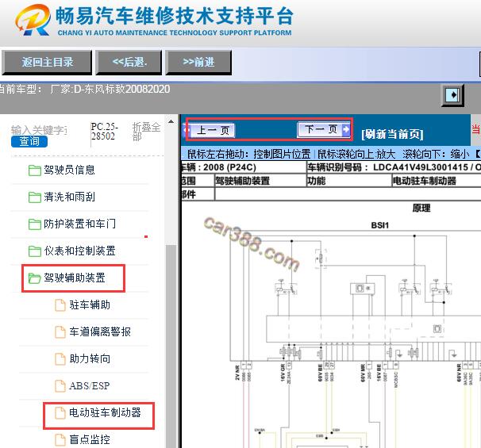Open the ABS/ESP document

(89, 386)
